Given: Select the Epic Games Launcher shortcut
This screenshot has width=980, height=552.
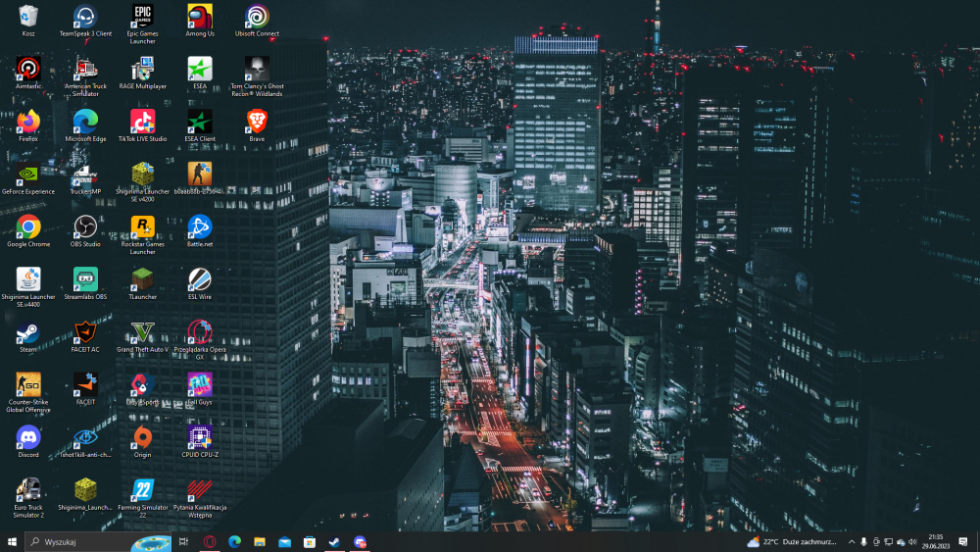Looking at the screenshot, I should (x=142, y=24).
